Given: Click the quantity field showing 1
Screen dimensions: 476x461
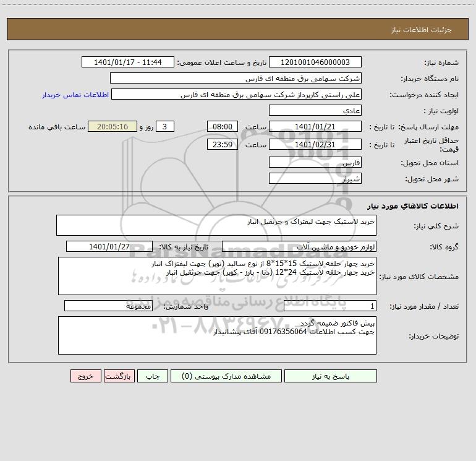Looking at the screenshot, I should coord(330,306).
